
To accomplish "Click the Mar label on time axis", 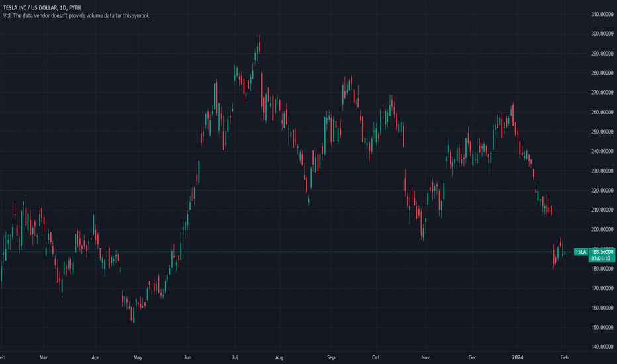I will (x=44, y=357).
